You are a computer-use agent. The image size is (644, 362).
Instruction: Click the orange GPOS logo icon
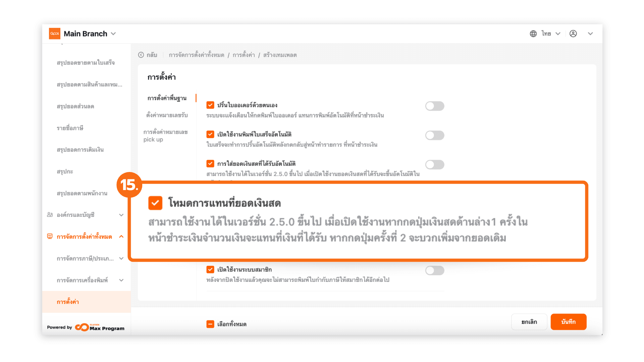[55, 34]
